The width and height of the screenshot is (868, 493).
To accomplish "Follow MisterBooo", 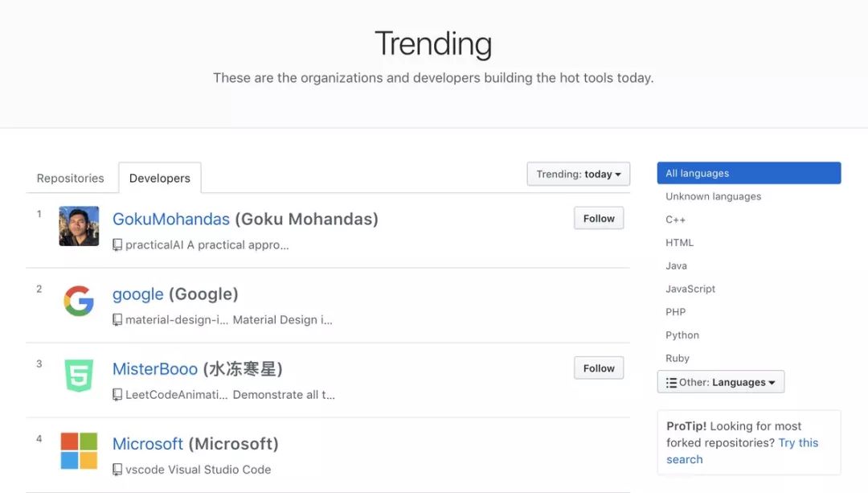I will [x=599, y=368].
